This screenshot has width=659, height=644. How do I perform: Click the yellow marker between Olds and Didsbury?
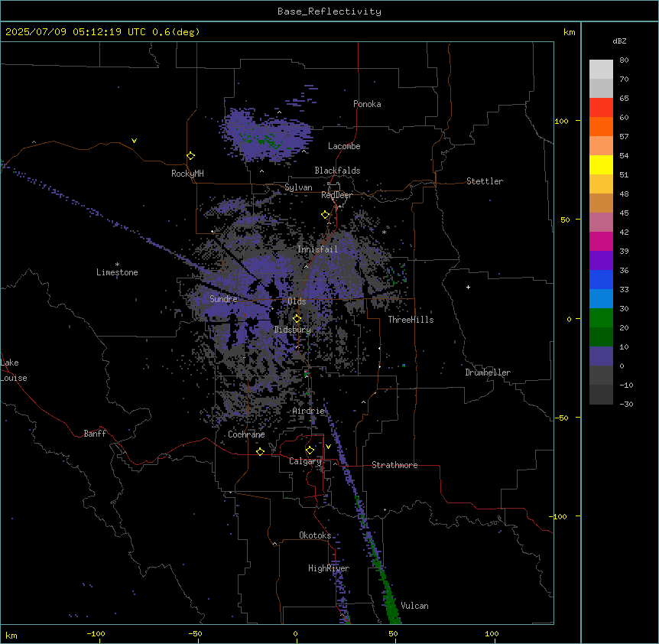297,318
